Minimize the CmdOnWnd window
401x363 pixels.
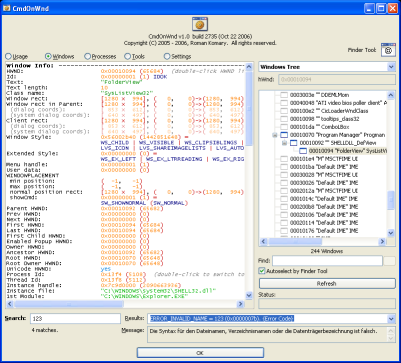click(370, 8)
